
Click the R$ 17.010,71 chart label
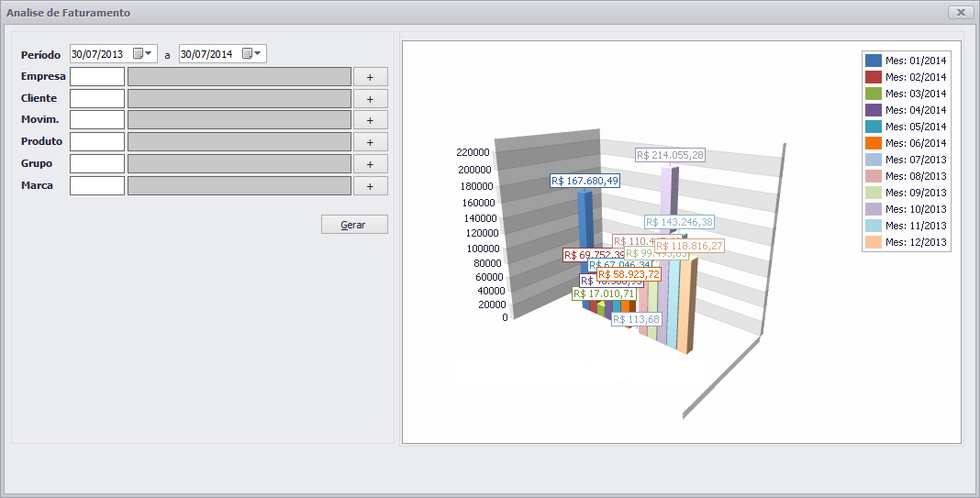click(605, 293)
